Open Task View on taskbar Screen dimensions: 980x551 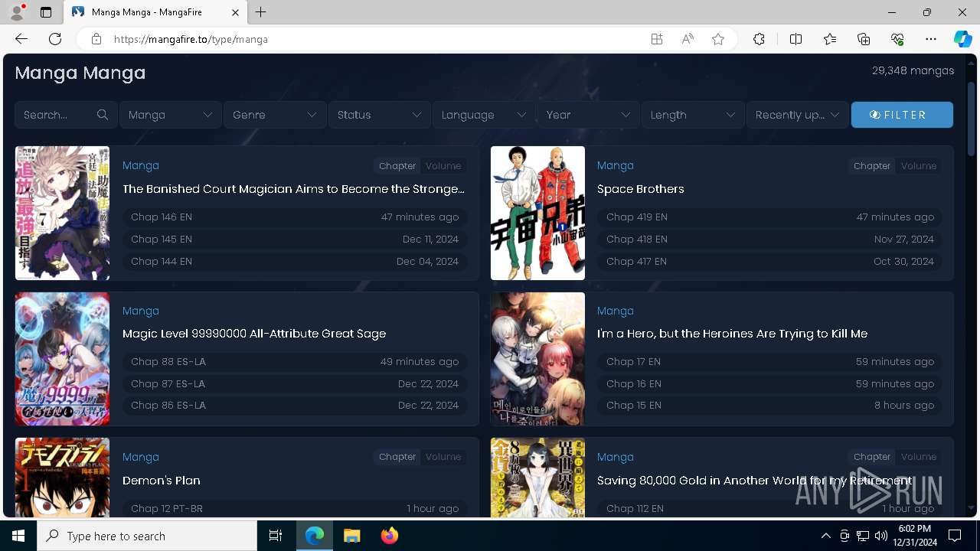(x=276, y=536)
